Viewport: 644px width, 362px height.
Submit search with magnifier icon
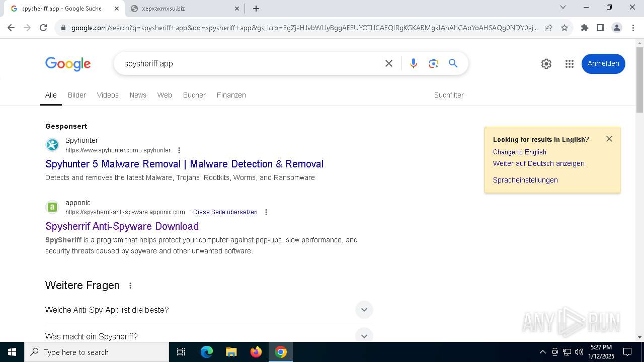453,63
